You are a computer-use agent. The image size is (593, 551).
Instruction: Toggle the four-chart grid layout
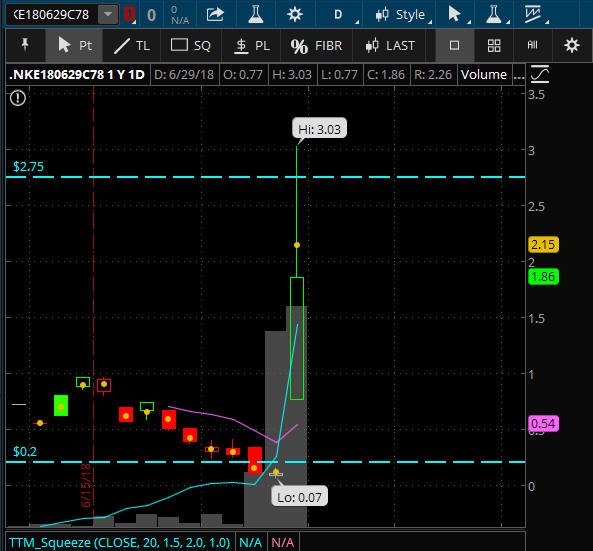[494, 46]
